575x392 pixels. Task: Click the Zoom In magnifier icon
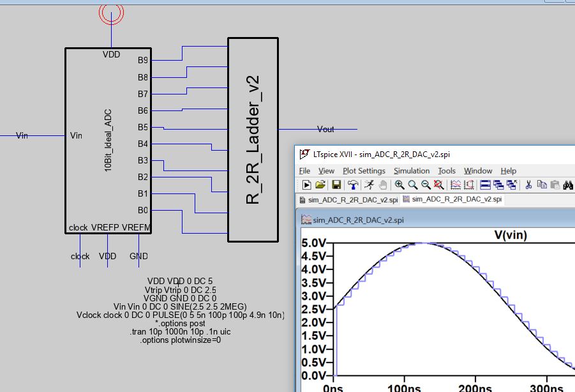(400, 185)
